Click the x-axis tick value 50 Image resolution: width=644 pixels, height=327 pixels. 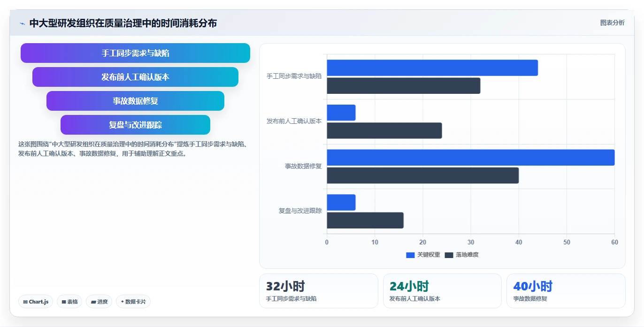coord(567,242)
